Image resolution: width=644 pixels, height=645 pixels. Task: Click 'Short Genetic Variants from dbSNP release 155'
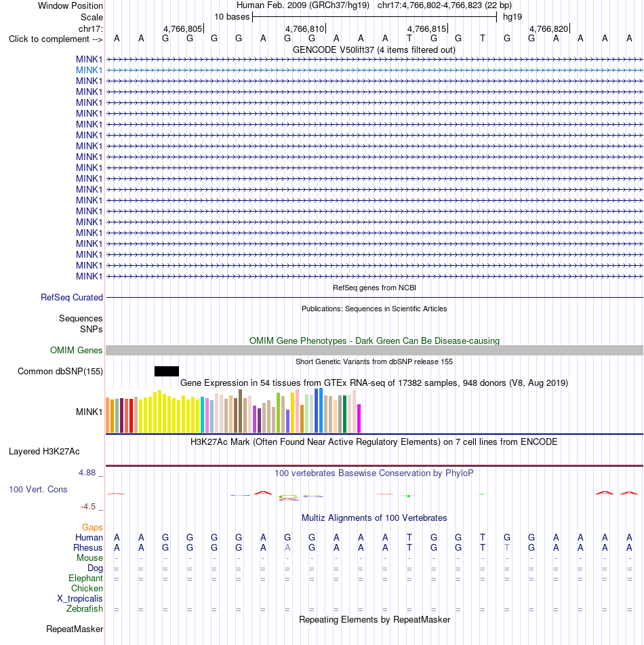374,362
